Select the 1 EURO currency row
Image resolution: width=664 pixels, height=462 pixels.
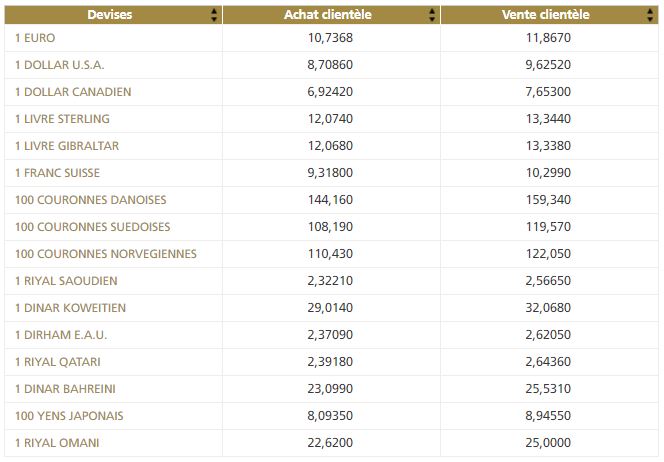(x=36, y=38)
